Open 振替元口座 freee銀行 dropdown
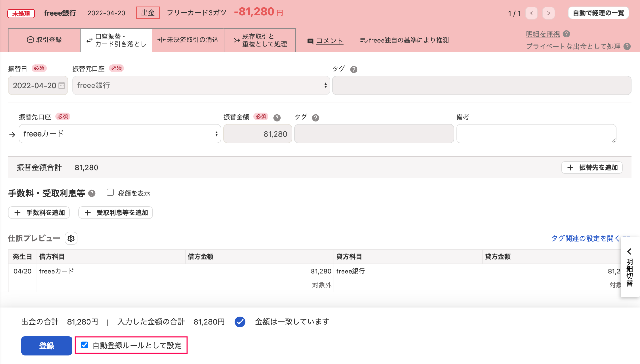The width and height of the screenshot is (640, 364). pos(201,85)
